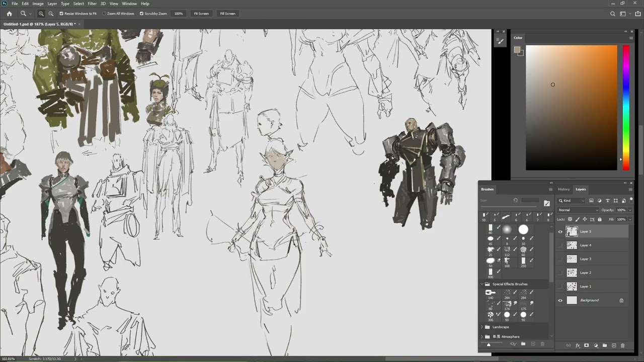Go to the Photoshop Home screen icon
The height and width of the screenshot is (362, 644).
coord(9,14)
